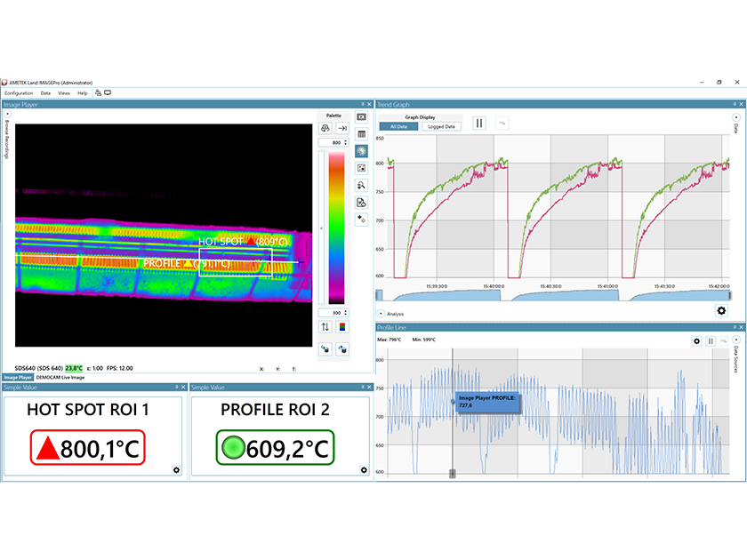Pause the Trend Graph playback

point(478,123)
